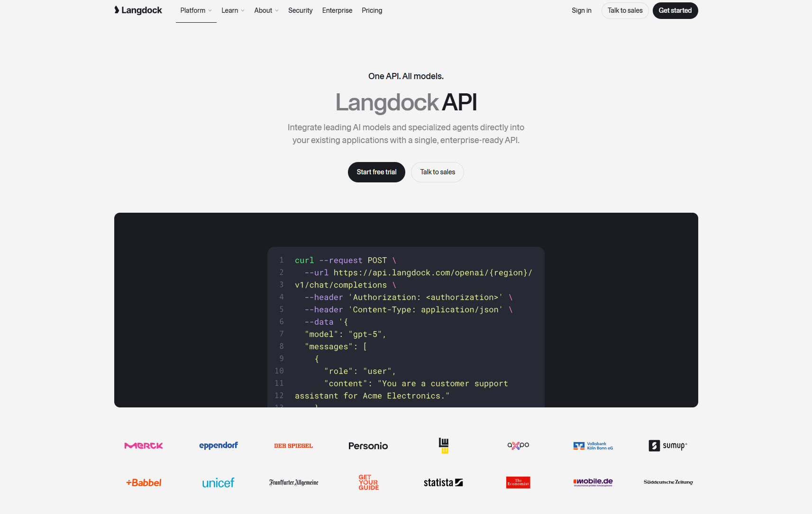Click the curl --request POST code line
The image size is (812, 514).
pos(346,261)
